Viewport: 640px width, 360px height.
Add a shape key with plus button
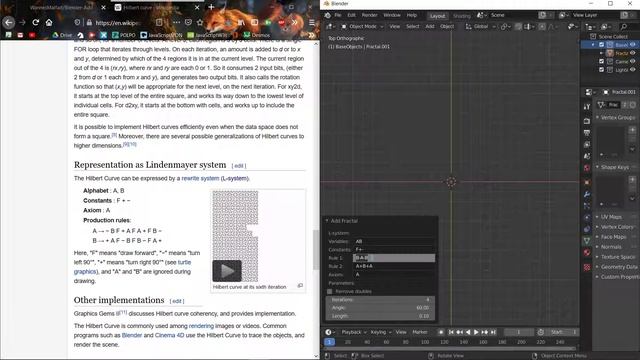pyautogui.click(x=632, y=180)
